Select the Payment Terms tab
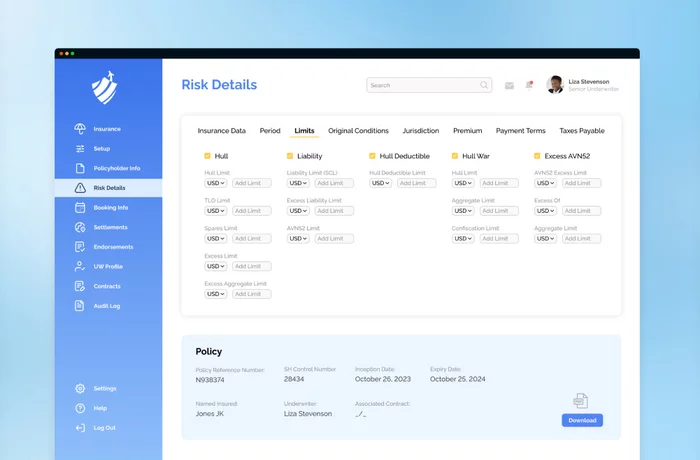700x460 pixels. click(x=520, y=131)
